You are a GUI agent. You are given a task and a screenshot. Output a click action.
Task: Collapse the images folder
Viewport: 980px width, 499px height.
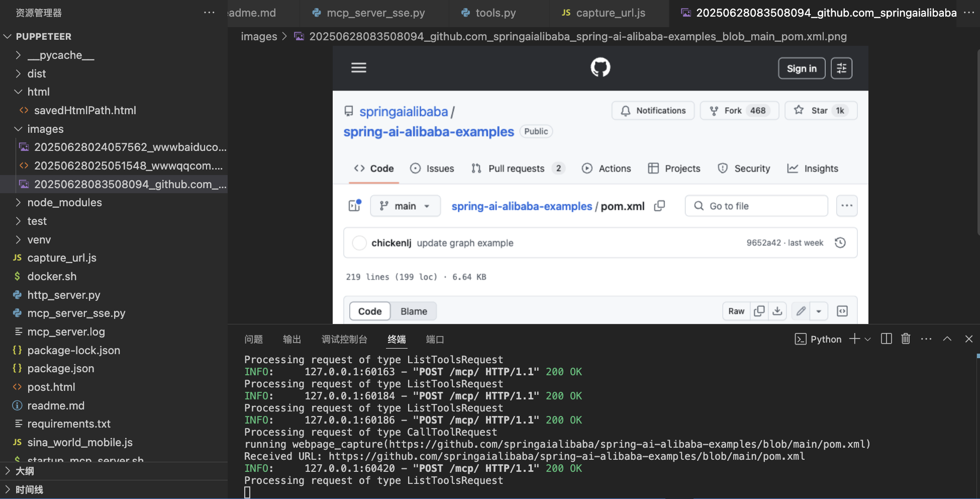click(18, 129)
